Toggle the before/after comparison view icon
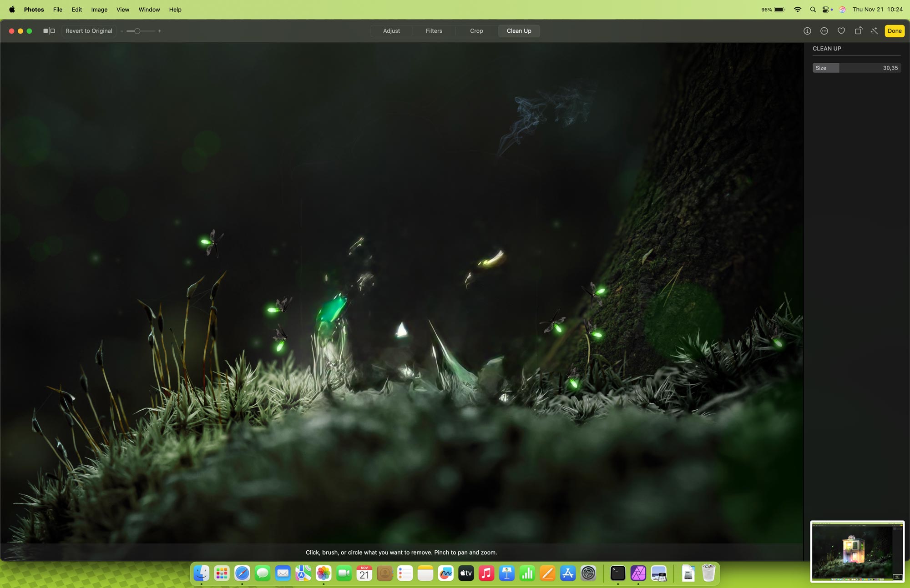Viewport: 910px width, 588px height. [x=49, y=31]
